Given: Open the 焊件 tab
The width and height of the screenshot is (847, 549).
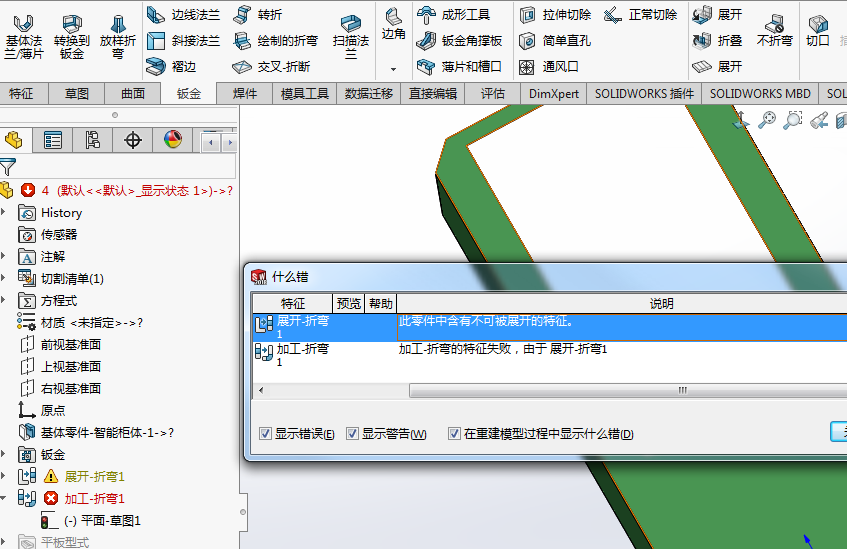Looking at the screenshot, I should (245, 93).
